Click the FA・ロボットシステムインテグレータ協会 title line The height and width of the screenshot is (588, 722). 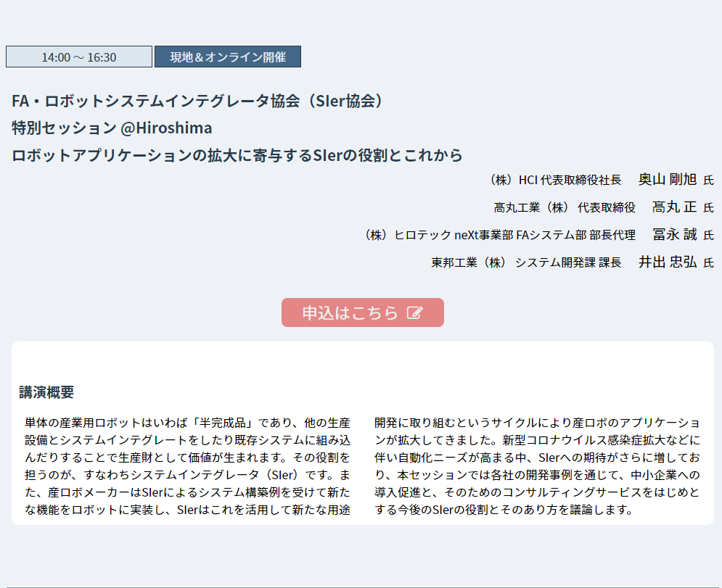[197, 101]
